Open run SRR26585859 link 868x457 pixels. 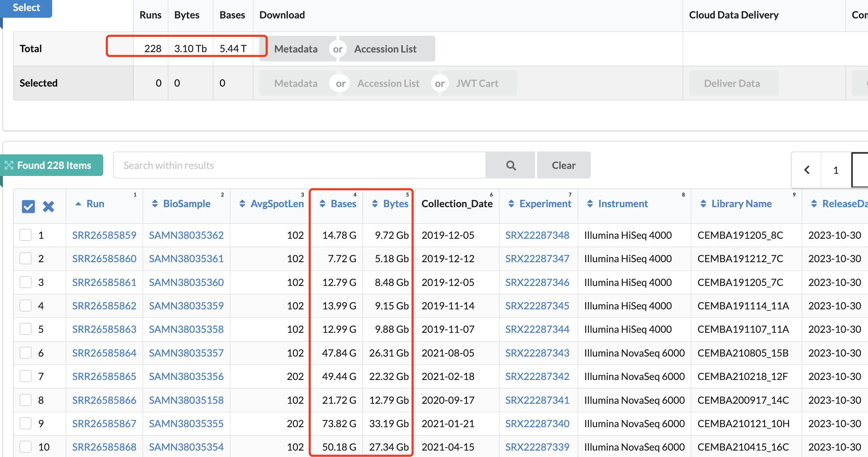pos(104,235)
